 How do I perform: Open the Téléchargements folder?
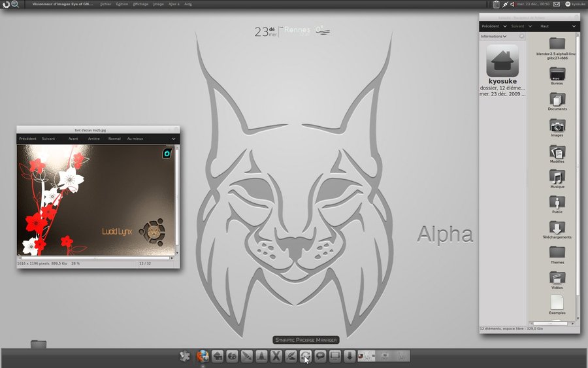[557, 229]
